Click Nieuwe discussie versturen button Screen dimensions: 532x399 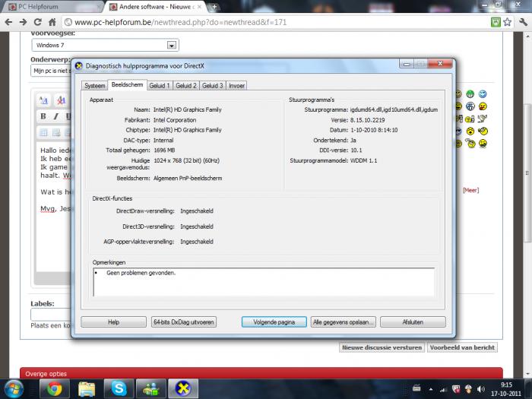coord(382,347)
